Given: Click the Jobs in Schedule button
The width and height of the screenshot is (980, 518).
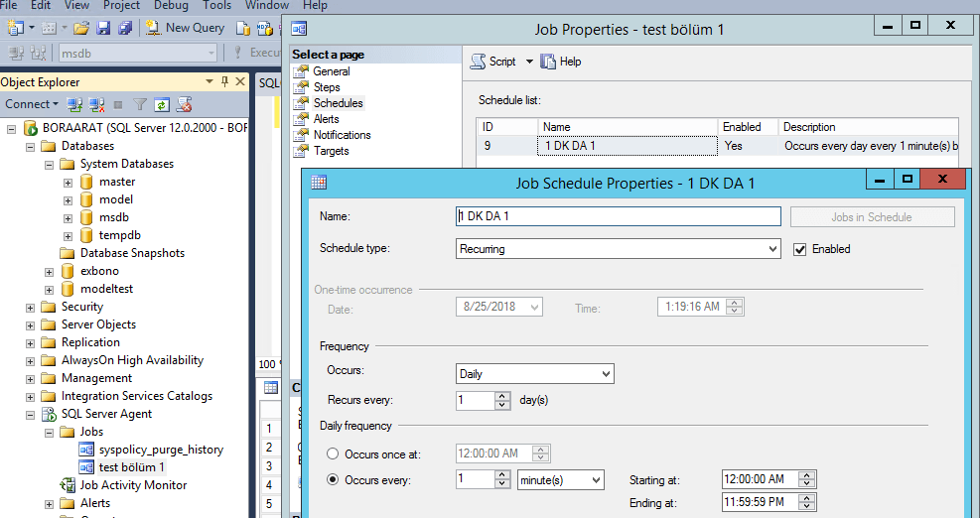Looking at the screenshot, I should 872,216.
